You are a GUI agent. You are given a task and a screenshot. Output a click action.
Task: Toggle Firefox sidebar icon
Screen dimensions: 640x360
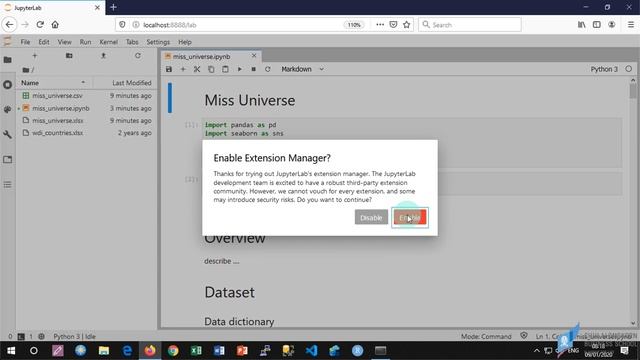click(x=597, y=24)
